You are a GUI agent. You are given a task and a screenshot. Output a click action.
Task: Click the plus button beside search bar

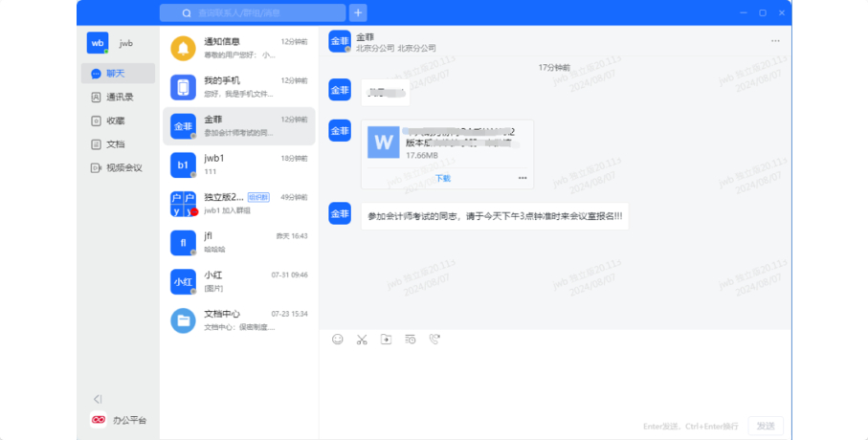tap(358, 12)
